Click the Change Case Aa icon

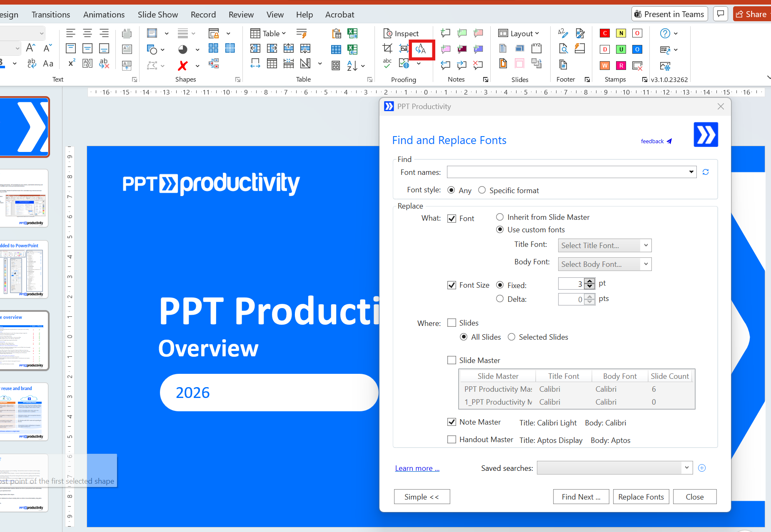(48, 64)
